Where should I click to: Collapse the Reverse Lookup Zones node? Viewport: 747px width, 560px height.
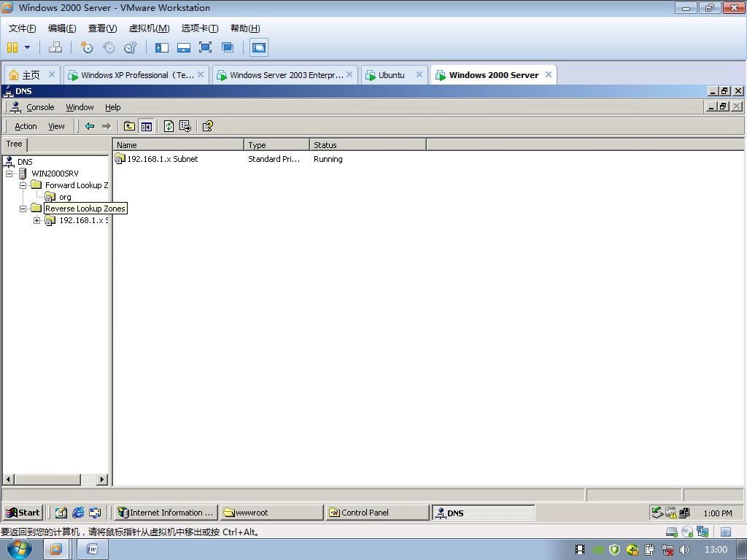tap(23, 209)
